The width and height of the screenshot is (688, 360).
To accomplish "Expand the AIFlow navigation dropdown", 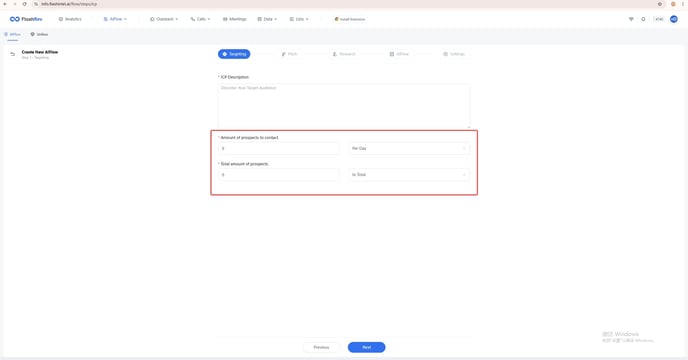I will 115,19.
